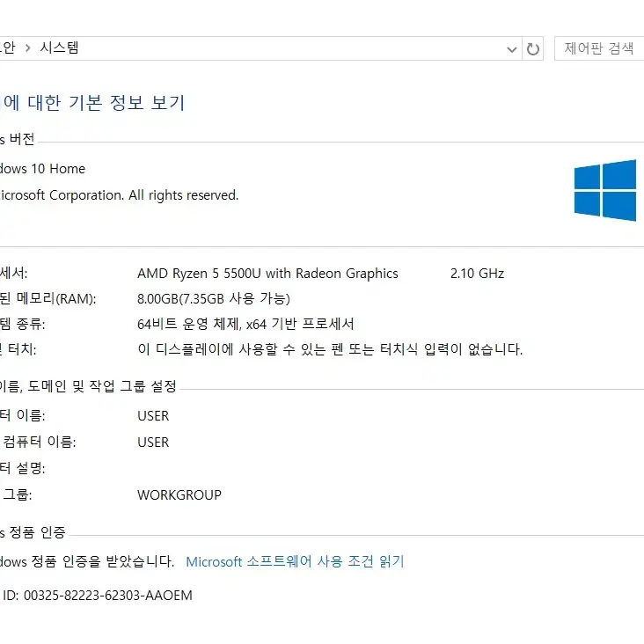
Task: Click the 제어판 검색 search box
Action: tap(599, 48)
